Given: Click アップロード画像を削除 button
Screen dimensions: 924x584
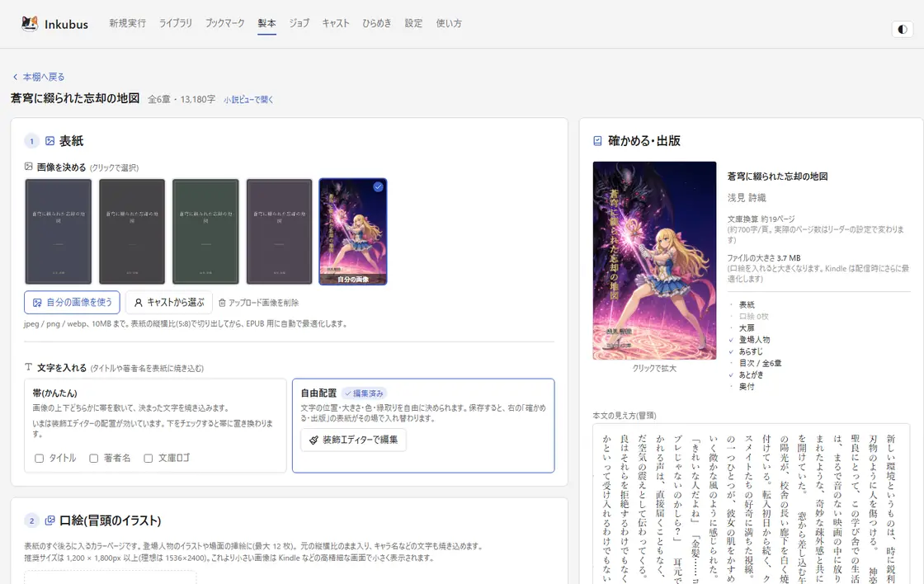Looking at the screenshot, I should point(258,303).
